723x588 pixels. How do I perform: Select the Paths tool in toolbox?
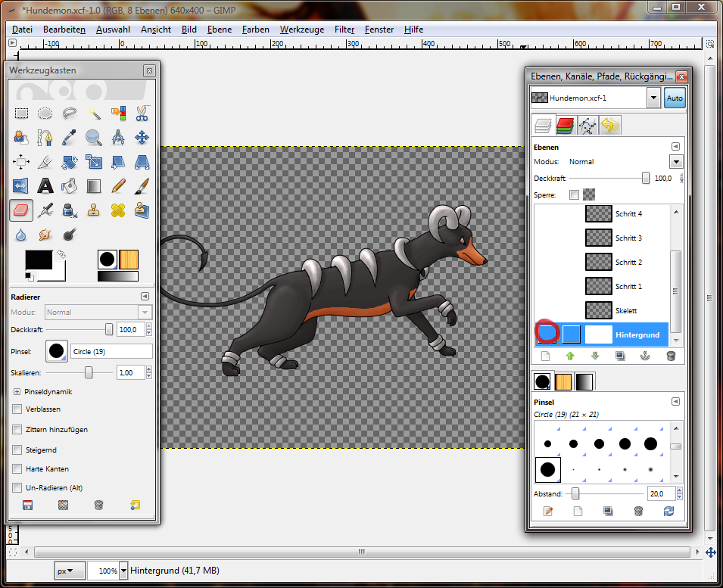[45, 137]
